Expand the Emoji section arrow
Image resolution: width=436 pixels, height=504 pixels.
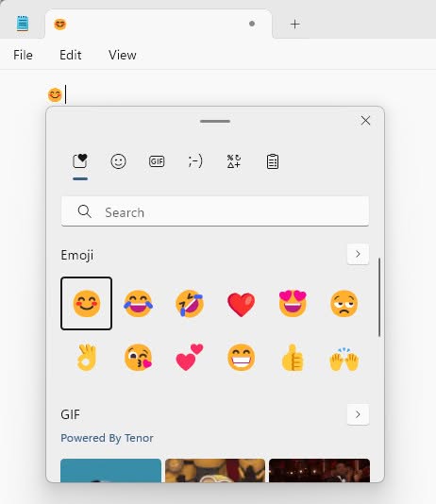[x=358, y=254]
